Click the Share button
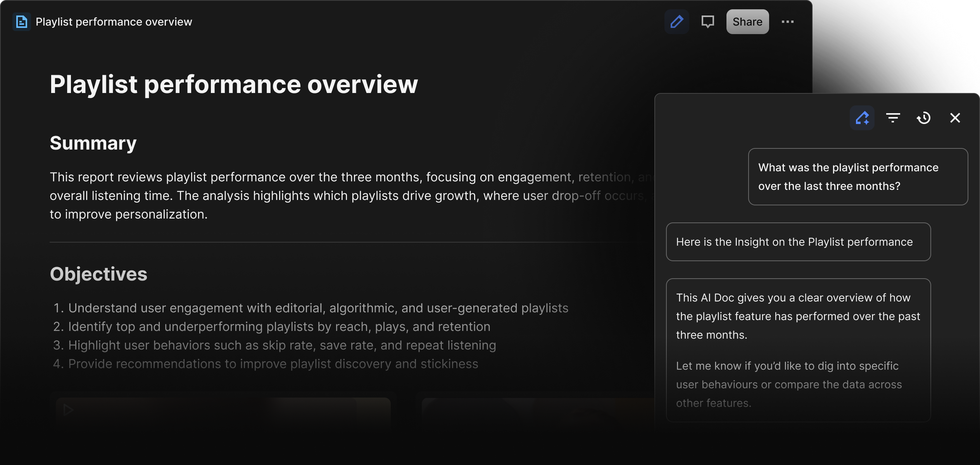Viewport: 980px width, 465px height. click(747, 22)
